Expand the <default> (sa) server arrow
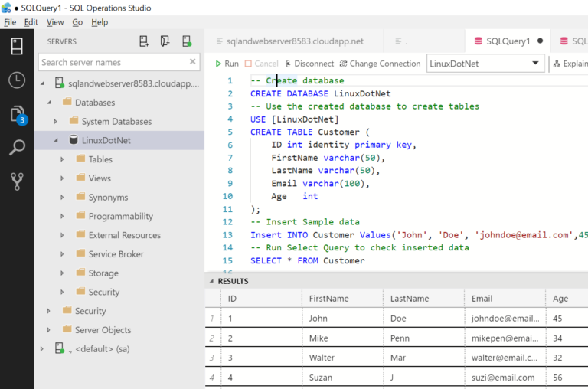Image resolution: width=588 pixels, height=389 pixels. [x=42, y=349]
